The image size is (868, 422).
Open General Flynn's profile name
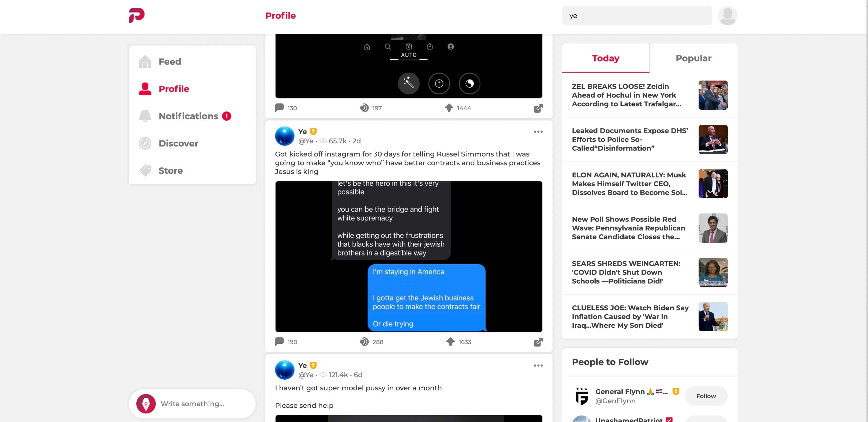[x=631, y=392]
